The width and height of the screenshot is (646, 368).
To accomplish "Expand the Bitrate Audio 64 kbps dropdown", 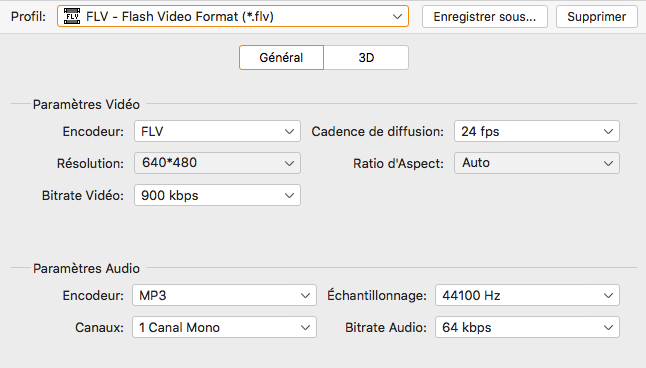I will pyautogui.click(x=527, y=328).
